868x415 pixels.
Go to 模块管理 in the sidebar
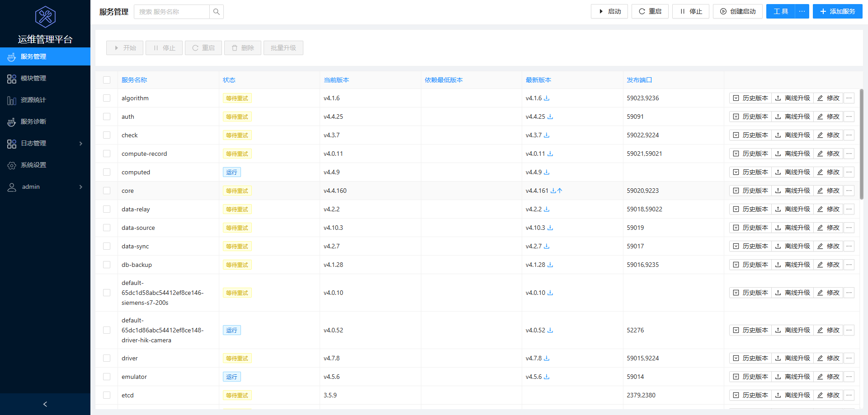[x=33, y=78]
